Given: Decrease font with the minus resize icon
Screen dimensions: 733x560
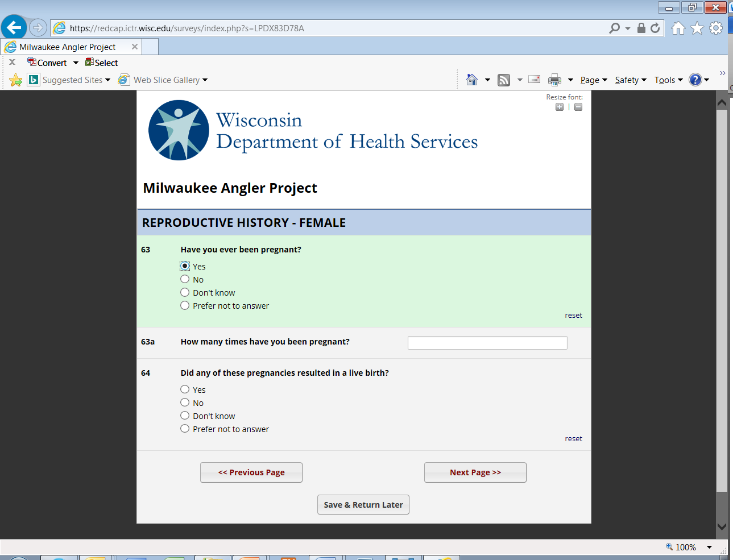Looking at the screenshot, I should [x=578, y=107].
